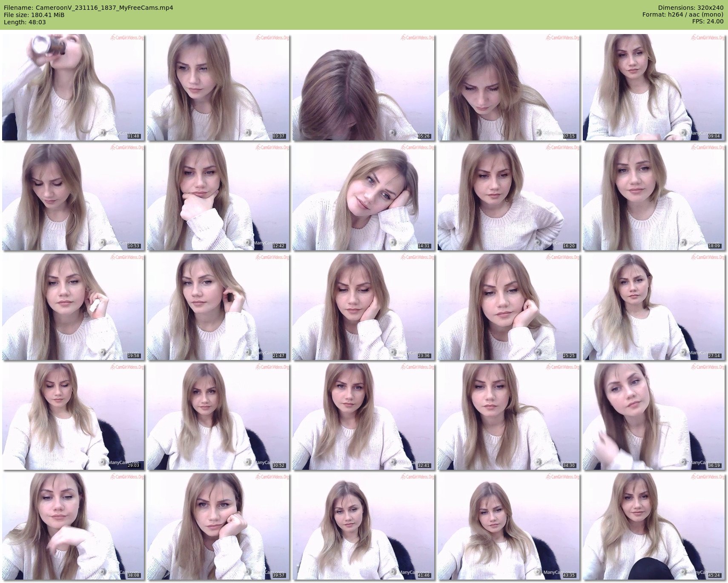Click the ManyCam logo icon in the 29:03 frame
This screenshot has width=728, height=583.
[103, 462]
